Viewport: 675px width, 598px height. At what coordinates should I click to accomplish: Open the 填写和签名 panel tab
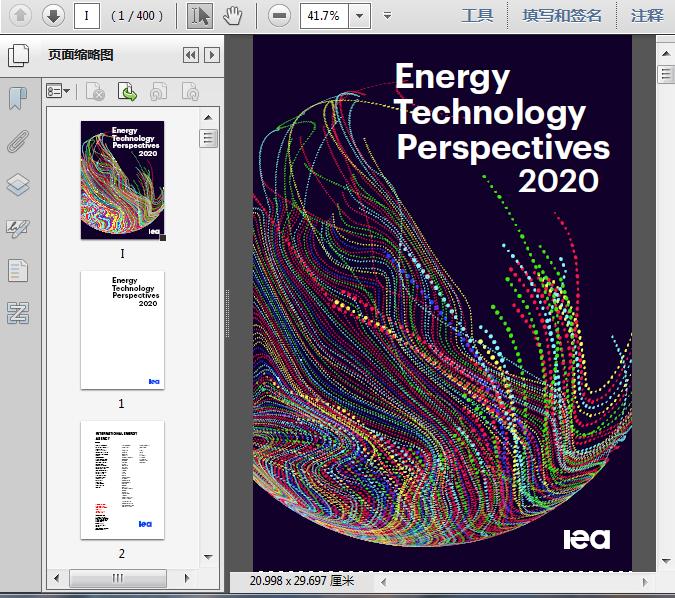[x=562, y=16]
